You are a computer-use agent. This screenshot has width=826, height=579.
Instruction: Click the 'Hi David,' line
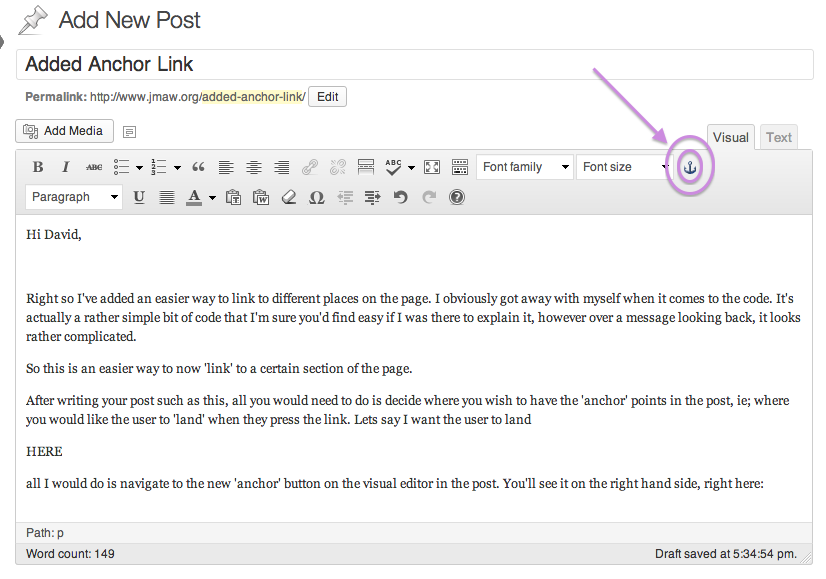pyautogui.click(x=54, y=235)
